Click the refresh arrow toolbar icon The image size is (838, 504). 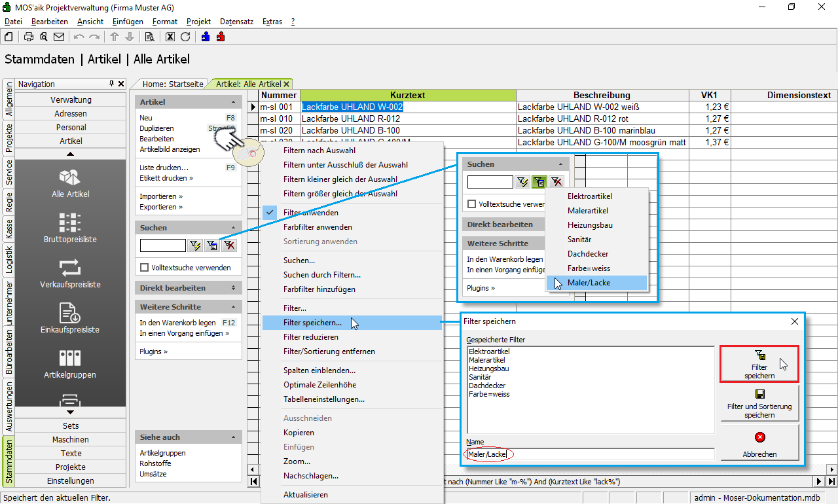pyautogui.click(x=185, y=37)
